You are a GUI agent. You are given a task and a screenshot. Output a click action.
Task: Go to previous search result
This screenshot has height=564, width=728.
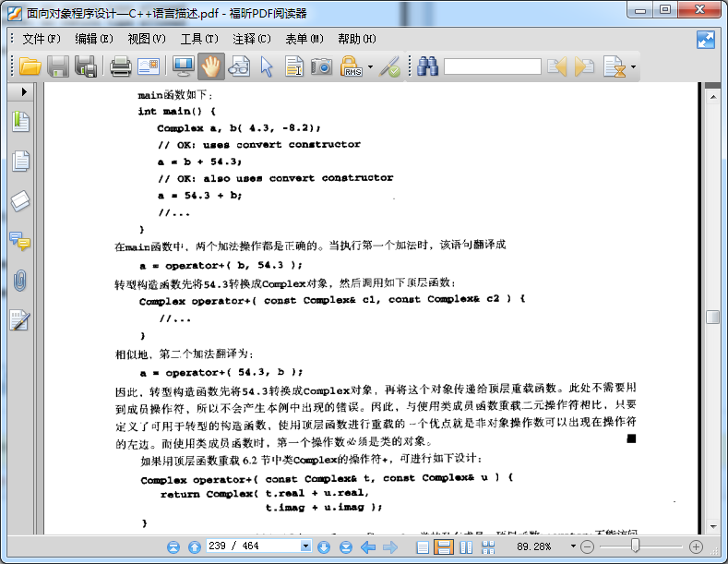[x=557, y=66]
